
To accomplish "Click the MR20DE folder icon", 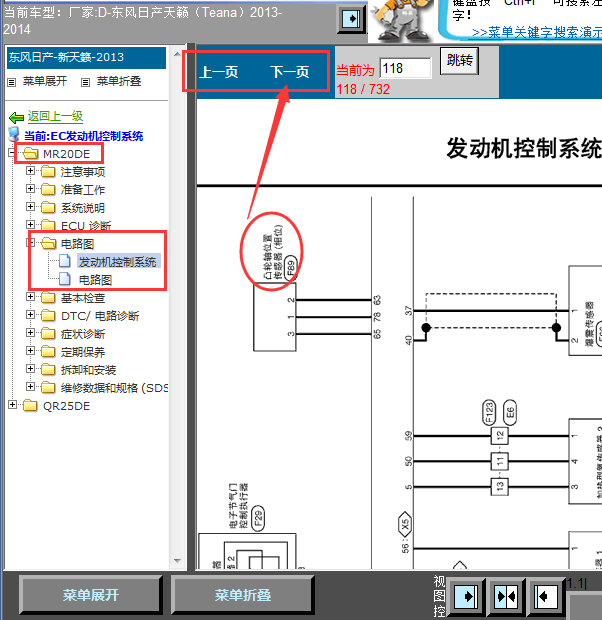I will coord(30,153).
